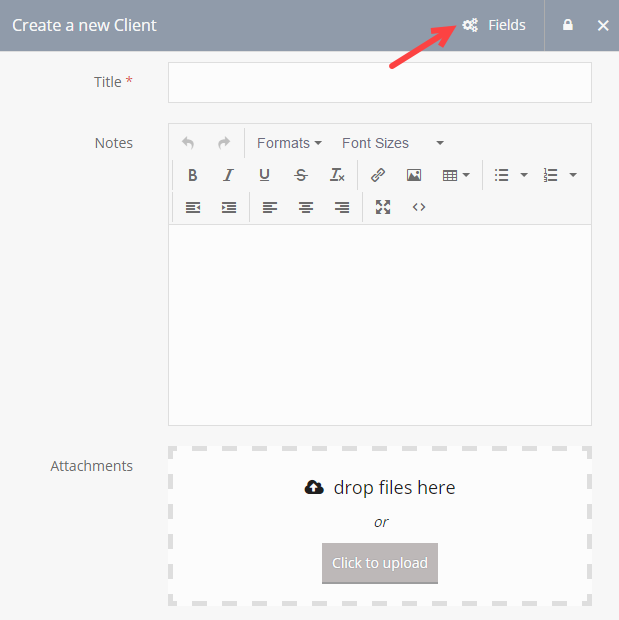Increase indent of the paragraph
Screen dimensions: 619x620
pos(229,207)
